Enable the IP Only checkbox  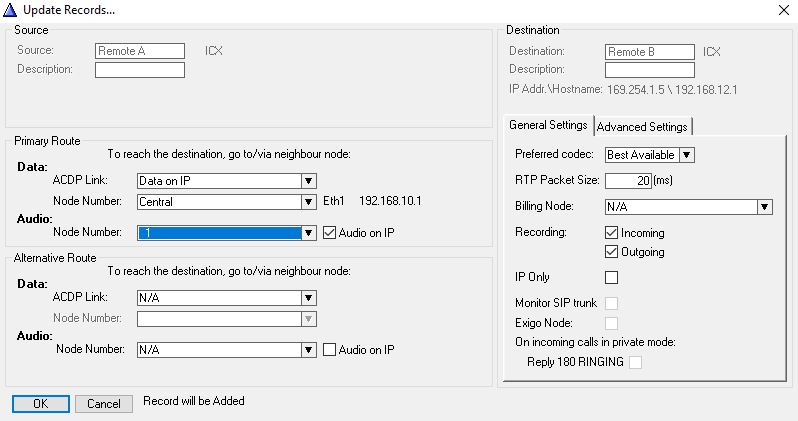point(612,277)
